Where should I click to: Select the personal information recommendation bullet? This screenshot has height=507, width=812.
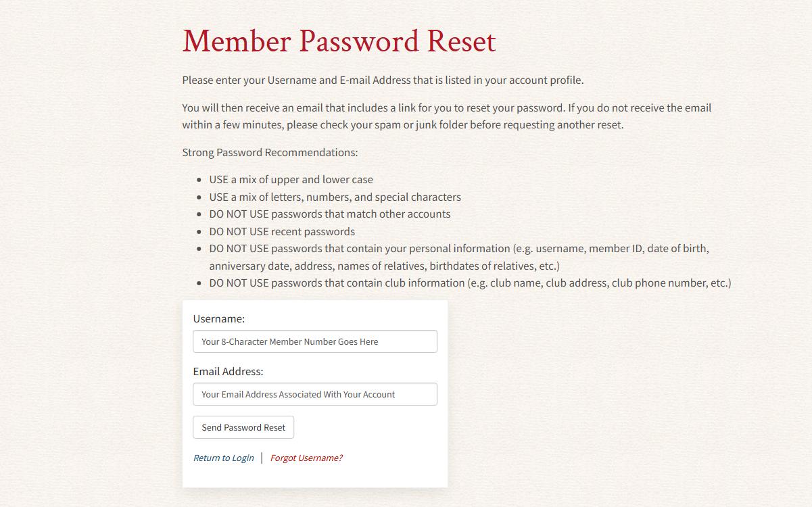[460, 257]
